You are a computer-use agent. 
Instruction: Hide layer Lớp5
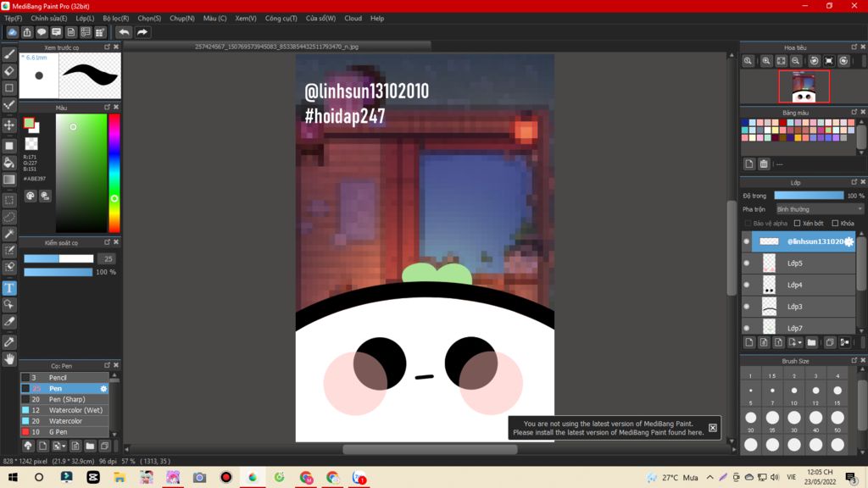(747, 263)
